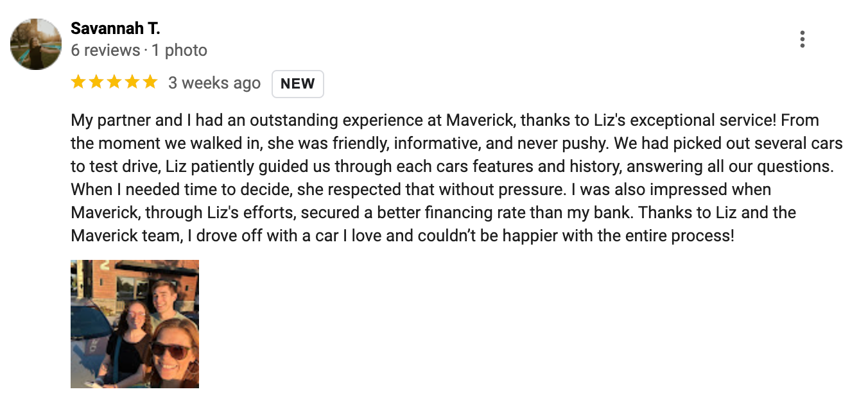This screenshot has width=868, height=403.
Task: Click the "1 photo" reviewer count
Action: click(180, 50)
